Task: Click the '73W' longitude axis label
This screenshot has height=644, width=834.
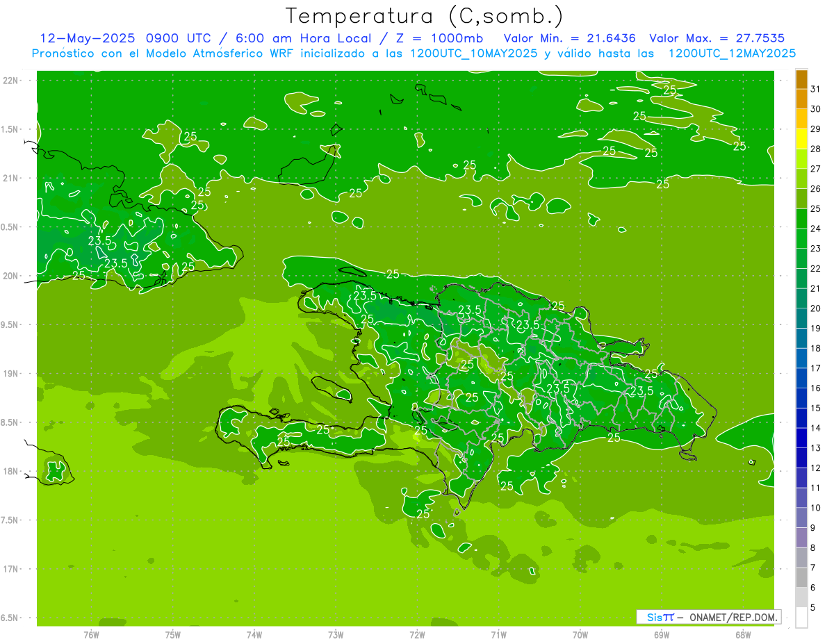Action: pos(336,634)
